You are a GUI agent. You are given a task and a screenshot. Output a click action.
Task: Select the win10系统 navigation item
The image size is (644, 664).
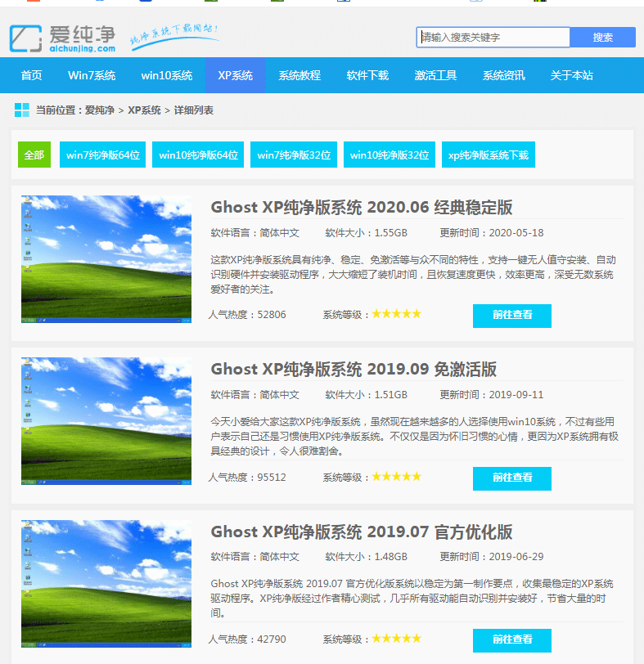(x=166, y=75)
